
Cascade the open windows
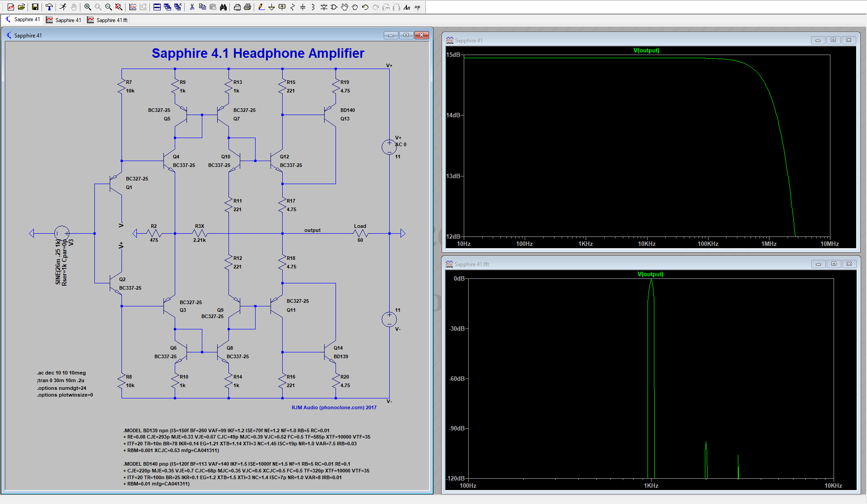point(168,7)
